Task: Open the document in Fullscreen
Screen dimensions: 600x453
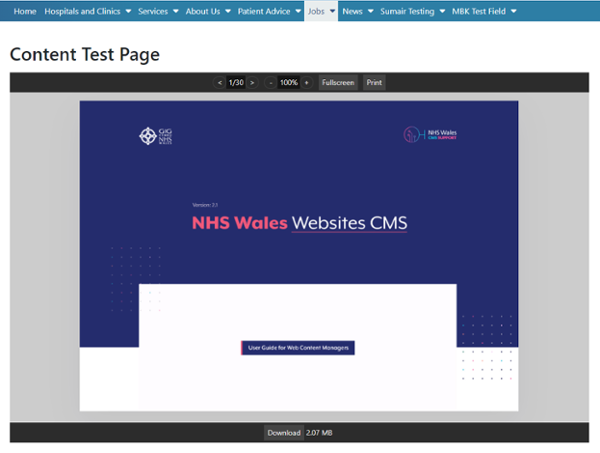Action: coord(338,83)
